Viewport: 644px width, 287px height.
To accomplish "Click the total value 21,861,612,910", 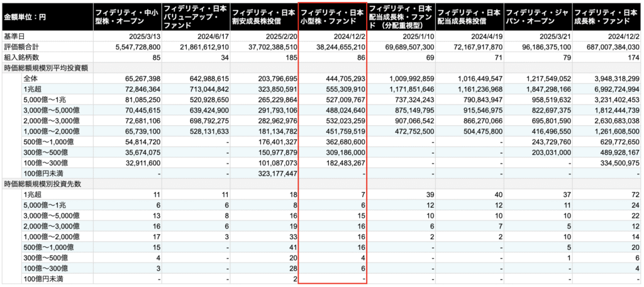I will 206,47.
